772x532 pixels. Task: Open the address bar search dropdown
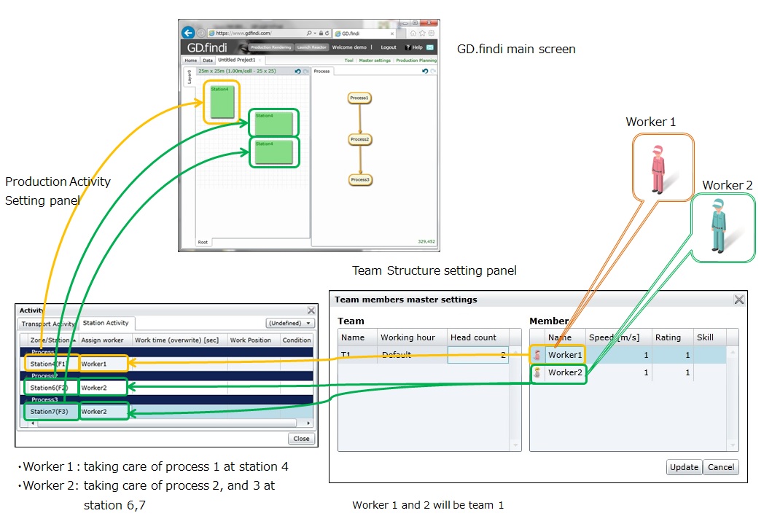pyautogui.click(x=313, y=32)
